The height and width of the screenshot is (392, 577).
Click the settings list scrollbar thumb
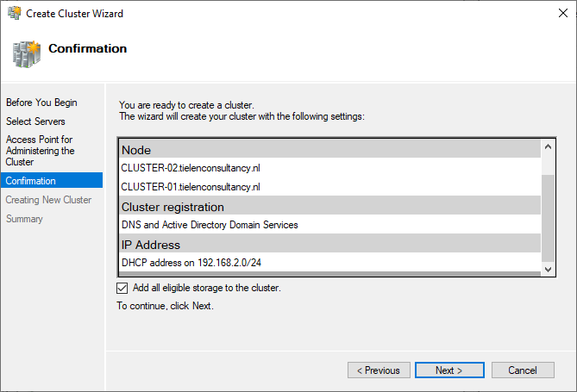click(548, 219)
